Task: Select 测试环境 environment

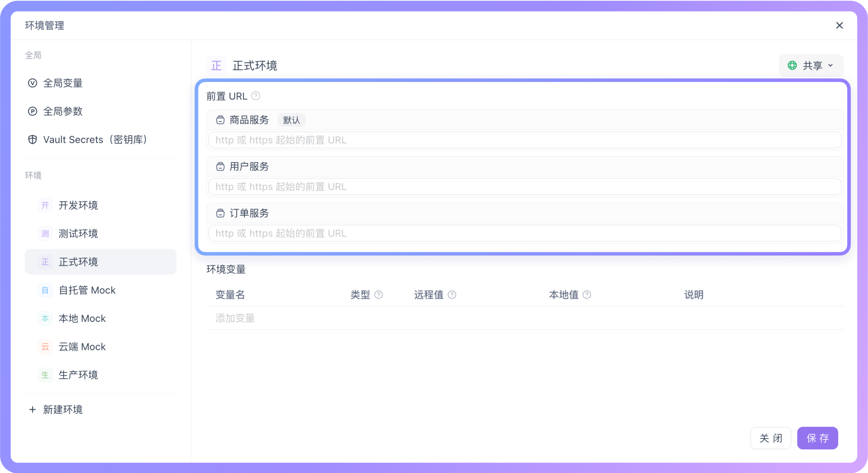Action: pyautogui.click(x=101, y=233)
